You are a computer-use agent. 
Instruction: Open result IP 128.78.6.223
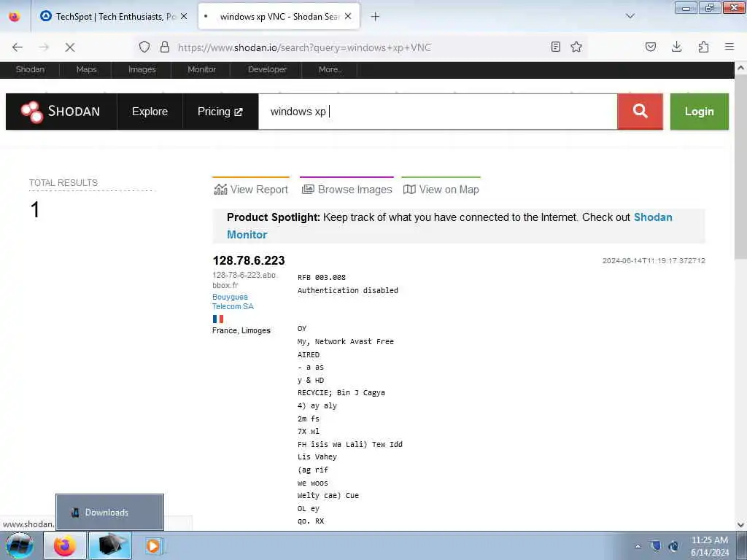tap(249, 260)
